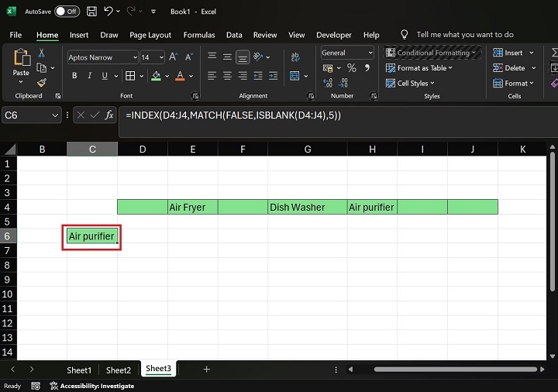The height and width of the screenshot is (392, 558).
Task: Open the font name dropdown Aptos Narrow
Action: click(x=134, y=57)
